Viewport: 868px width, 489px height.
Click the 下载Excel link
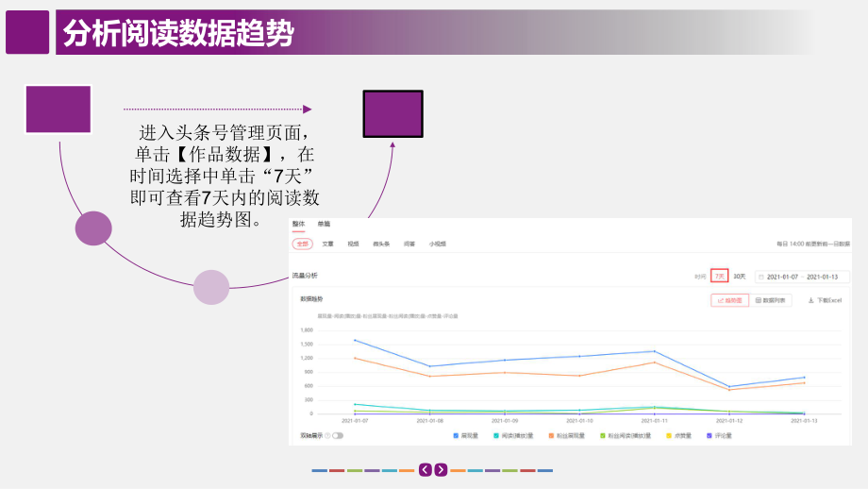pos(825,300)
